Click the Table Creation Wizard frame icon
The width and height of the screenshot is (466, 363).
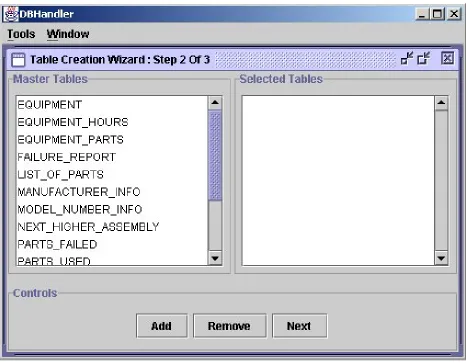coord(18,60)
